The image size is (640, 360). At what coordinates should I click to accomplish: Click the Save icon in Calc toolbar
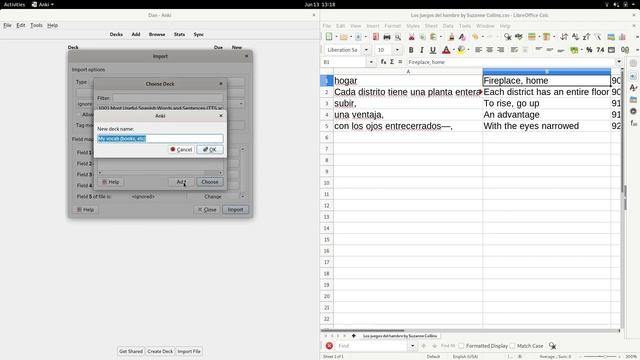coord(358,37)
